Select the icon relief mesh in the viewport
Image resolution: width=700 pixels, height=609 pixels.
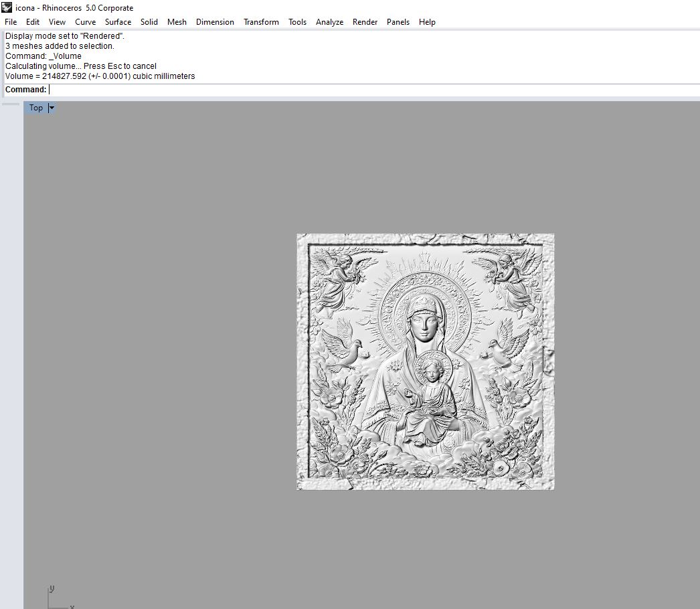click(x=426, y=361)
